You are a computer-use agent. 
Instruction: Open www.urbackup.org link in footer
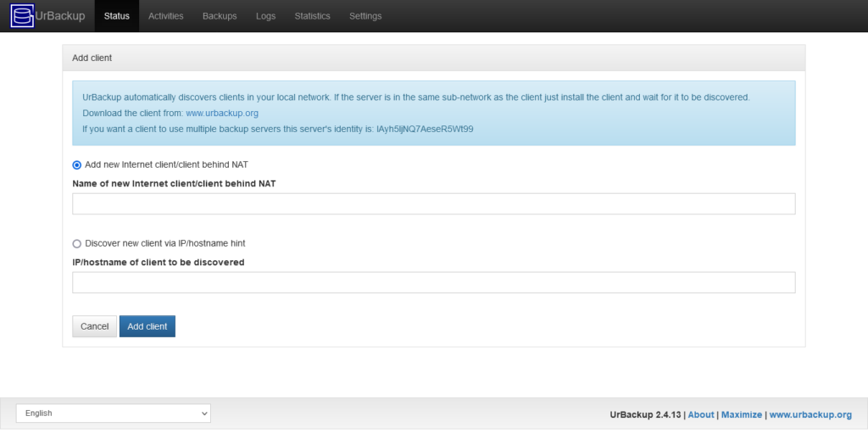pos(810,414)
